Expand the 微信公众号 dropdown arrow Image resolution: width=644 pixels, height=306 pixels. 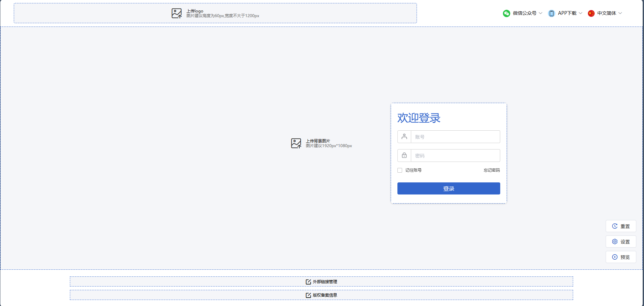point(541,13)
